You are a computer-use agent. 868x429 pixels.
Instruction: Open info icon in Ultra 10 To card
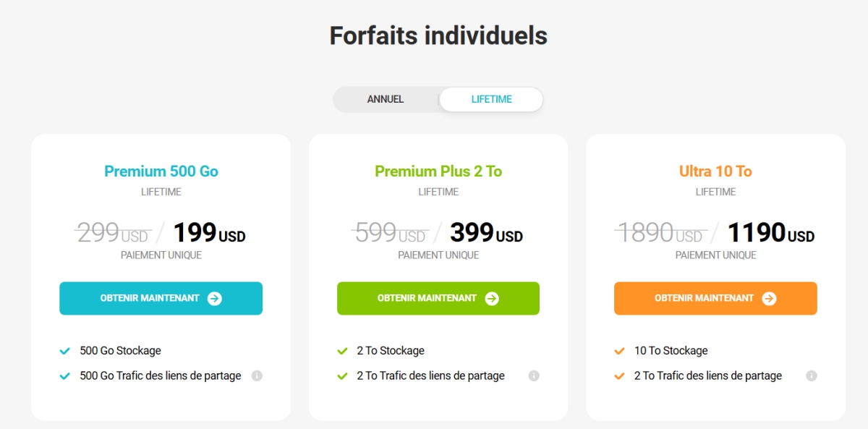812,375
